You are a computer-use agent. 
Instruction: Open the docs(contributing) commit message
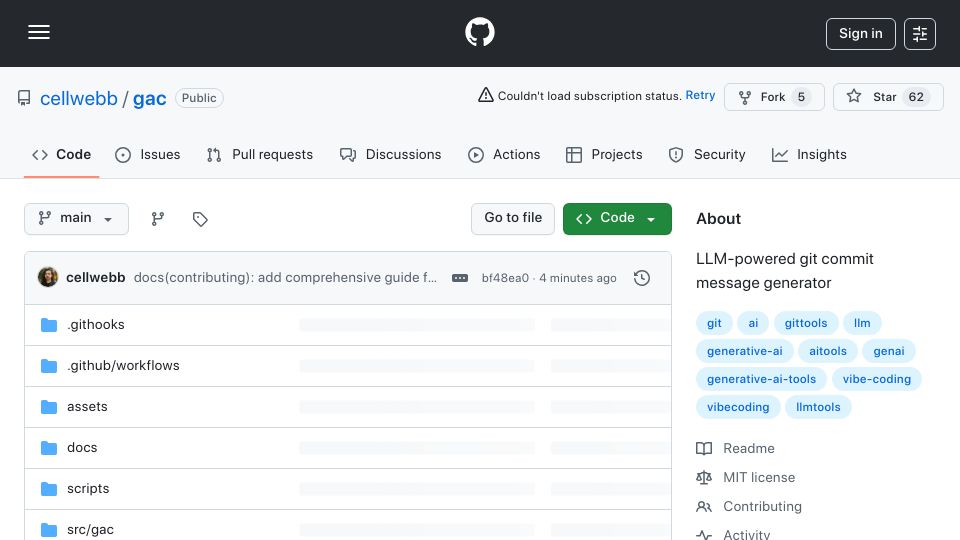285,277
